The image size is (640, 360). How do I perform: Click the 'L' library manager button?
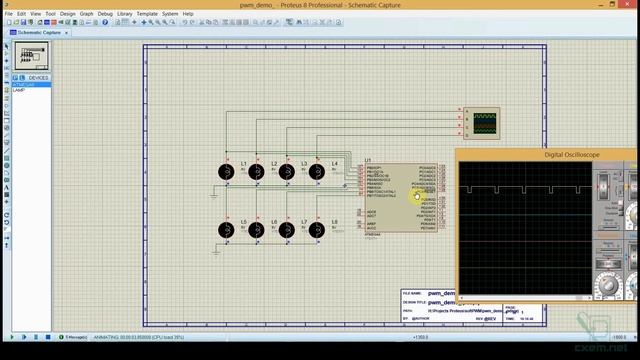22,78
